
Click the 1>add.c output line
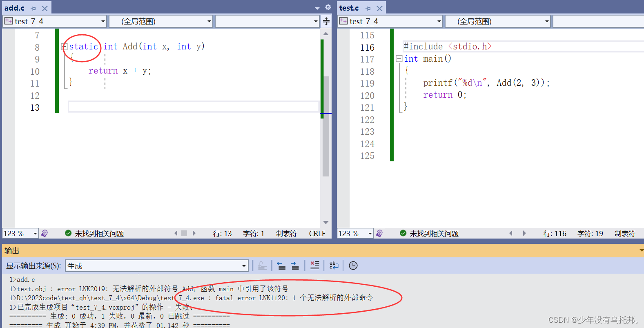tap(22, 280)
